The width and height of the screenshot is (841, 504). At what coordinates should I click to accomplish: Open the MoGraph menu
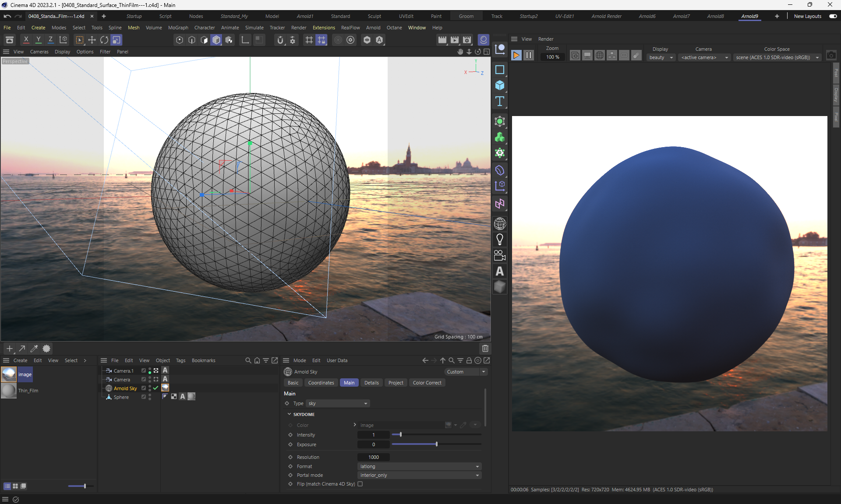click(178, 28)
